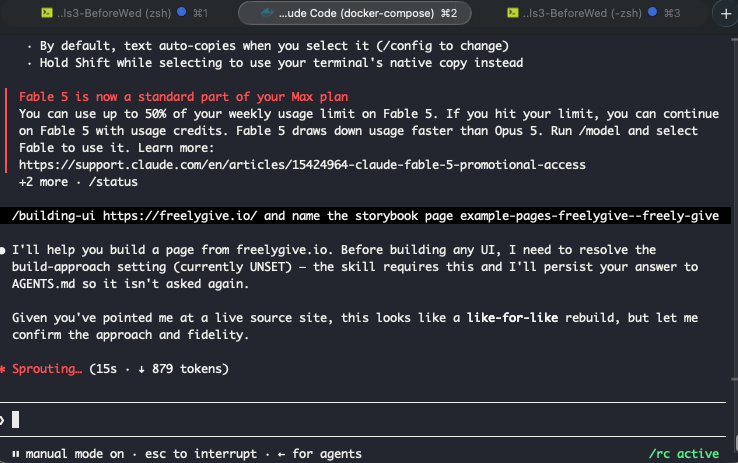Click the terminal icon on the first zsh tab
Screen dimensions: 738x463
(47, 13)
